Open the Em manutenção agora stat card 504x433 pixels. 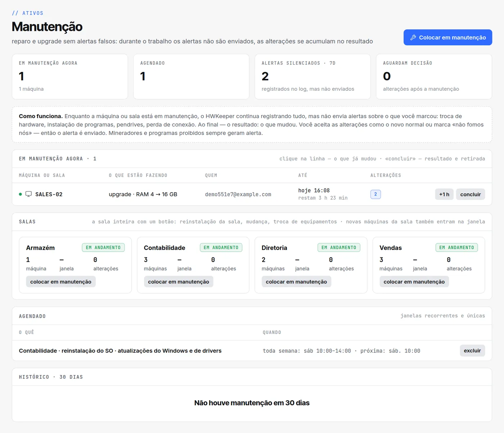coord(70,77)
